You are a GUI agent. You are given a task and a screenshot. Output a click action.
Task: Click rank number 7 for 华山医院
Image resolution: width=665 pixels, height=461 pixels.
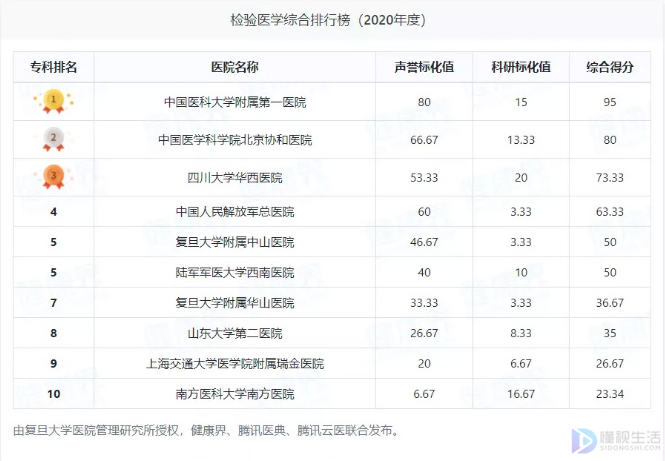(x=53, y=303)
